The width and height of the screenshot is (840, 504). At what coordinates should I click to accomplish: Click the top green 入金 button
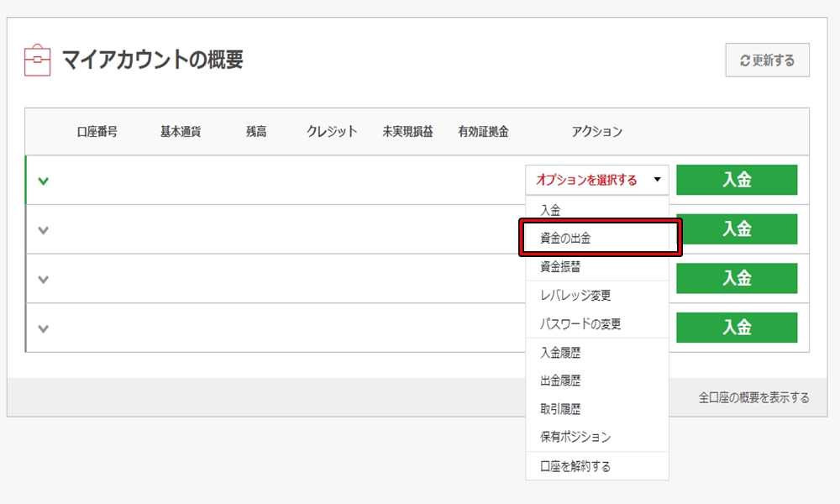(x=738, y=179)
